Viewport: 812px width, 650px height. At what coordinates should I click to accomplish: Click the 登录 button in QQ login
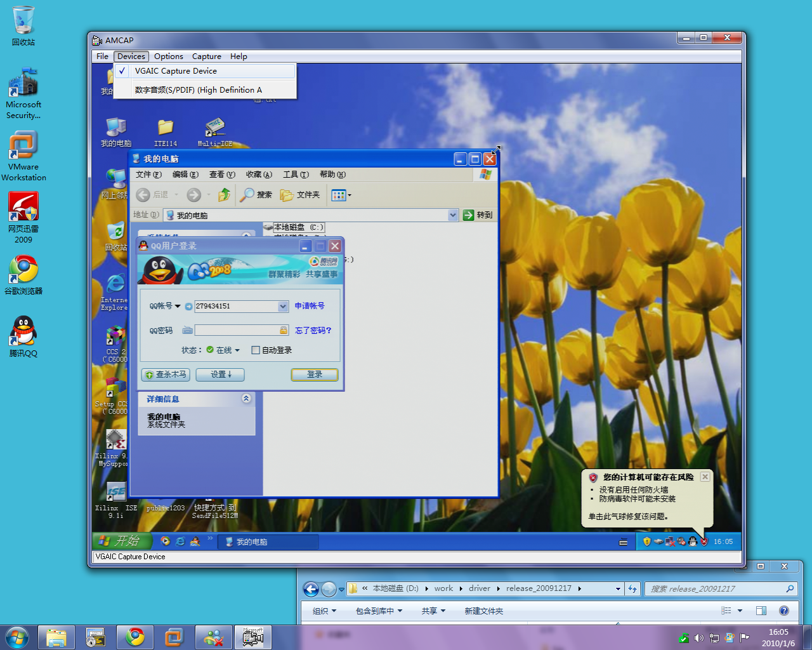point(315,375)
